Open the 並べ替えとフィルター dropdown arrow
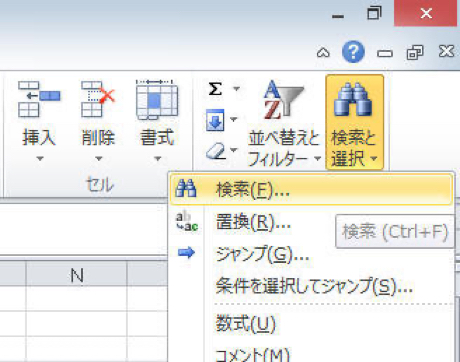 point(318,158)
